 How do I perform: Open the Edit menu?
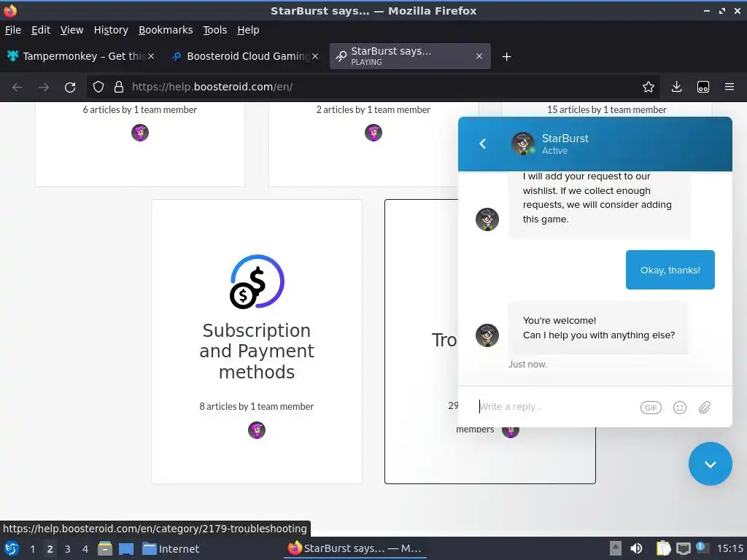coord(41,30)
